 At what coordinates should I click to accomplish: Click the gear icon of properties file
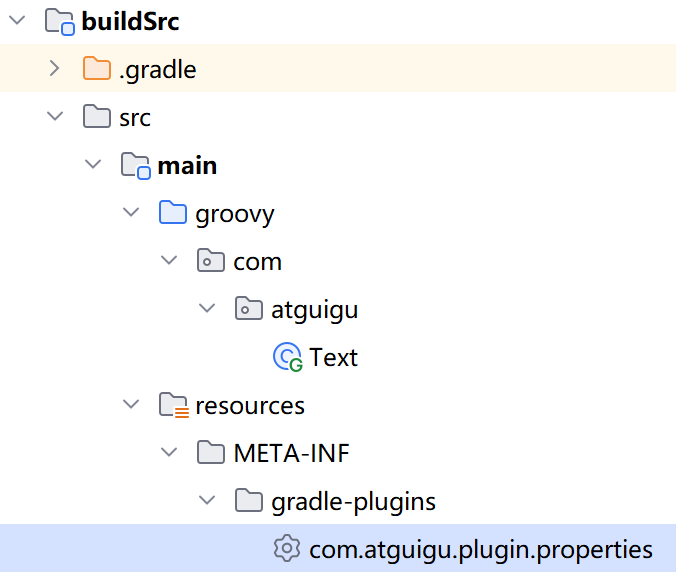tap(287, 549)
